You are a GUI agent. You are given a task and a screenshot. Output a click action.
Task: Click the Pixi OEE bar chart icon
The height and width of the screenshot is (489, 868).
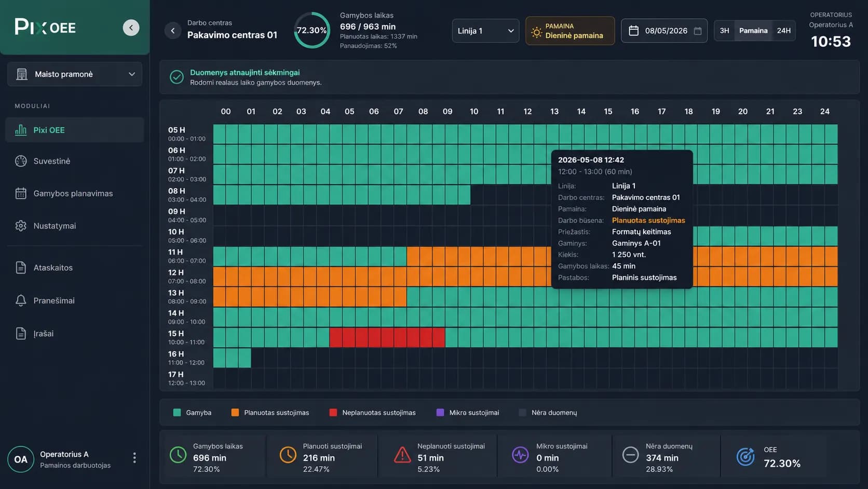pos(21,130)
